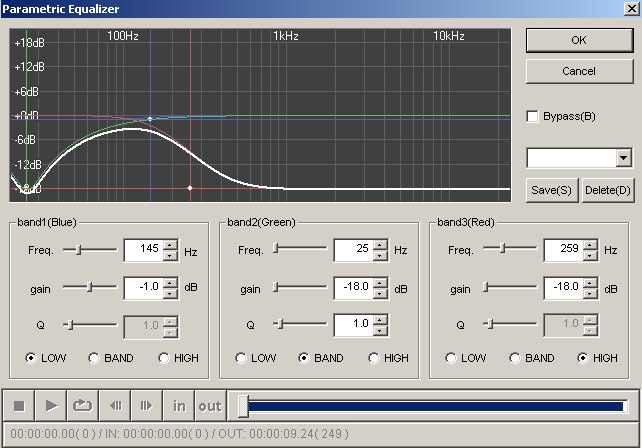Viewport: 642px width, 448px height.
Task: Increase band2 Freq. spinner up arrow
Action: pos(380,244)
